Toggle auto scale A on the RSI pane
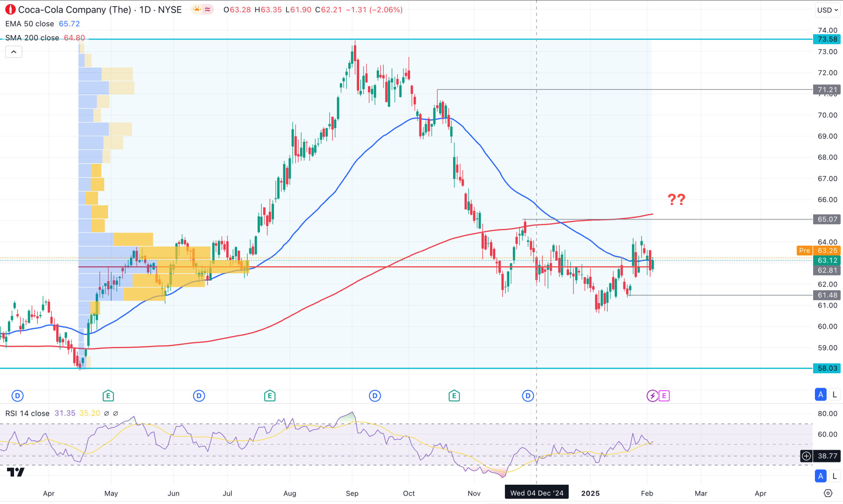 (x=821, y=476)
